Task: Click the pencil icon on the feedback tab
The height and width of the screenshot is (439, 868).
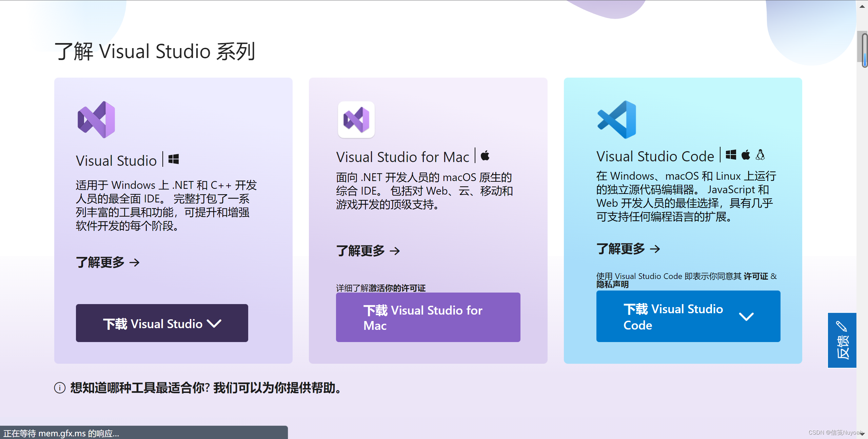Action: (841, 326)
